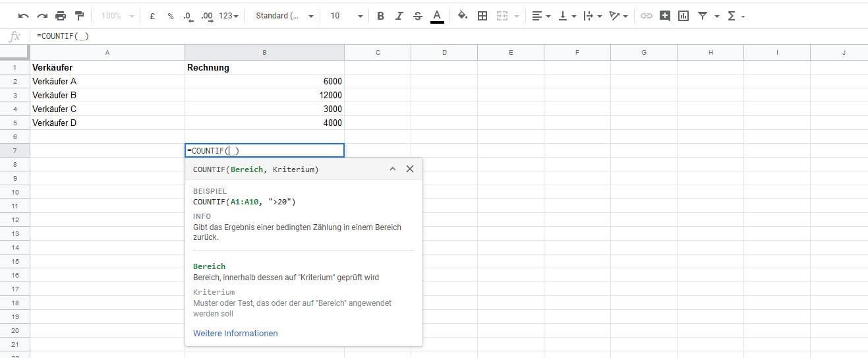Select column A header
The width and height of the screenshot is (868, 358).
tap(107, 53)
